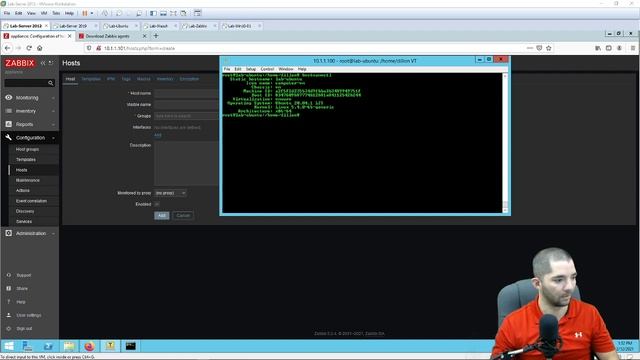Open Discovery in Configuration menu
Screen dimensions: 640x360
tap(25, 211)
